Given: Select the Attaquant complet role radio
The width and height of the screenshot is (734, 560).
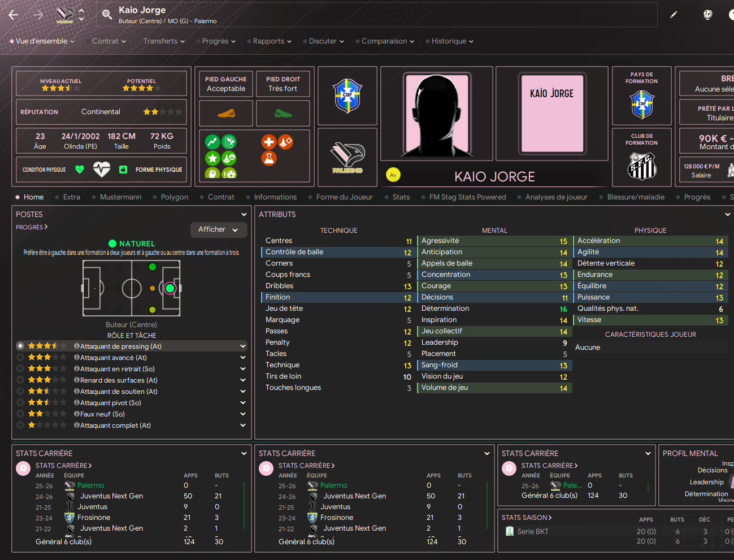Looking at the screenshot, I should (x=20, y=425).
